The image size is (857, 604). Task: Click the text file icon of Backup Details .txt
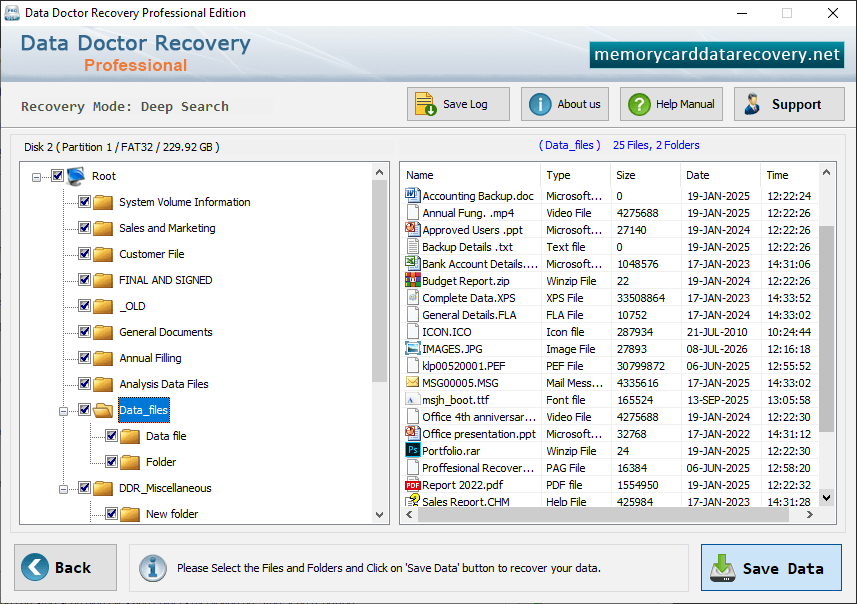(x=413, y=247)
